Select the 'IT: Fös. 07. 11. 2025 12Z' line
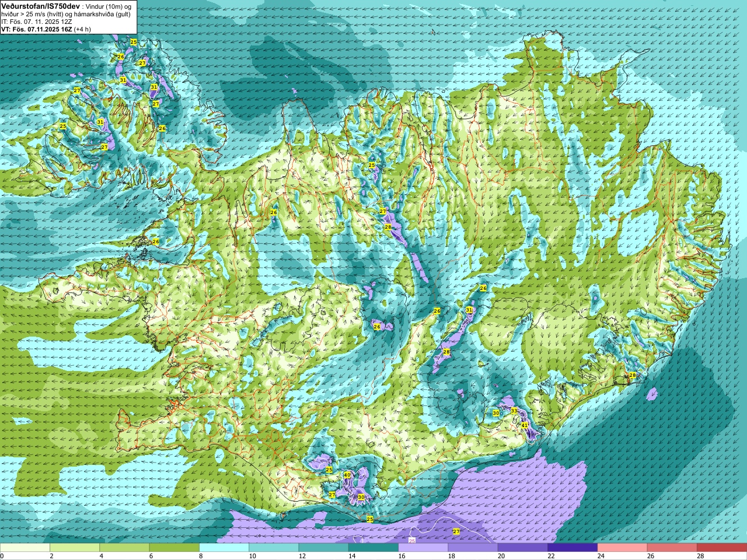 pos(37,22)
